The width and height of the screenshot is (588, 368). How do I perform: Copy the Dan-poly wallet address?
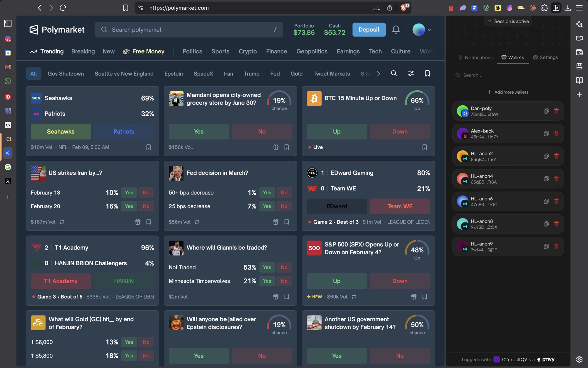(x=546, y=111)
